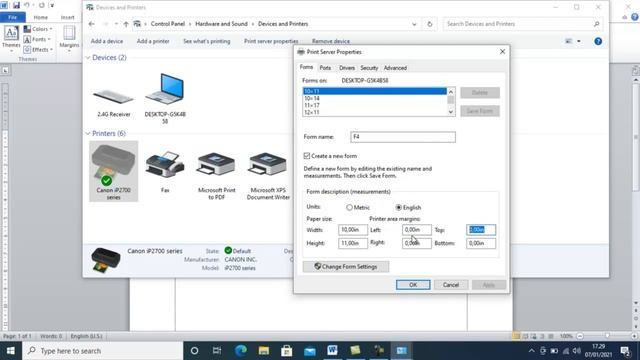Open Sticky Notes from taskbar
Viewport: 640px width, 360px height.
point(355,351)
